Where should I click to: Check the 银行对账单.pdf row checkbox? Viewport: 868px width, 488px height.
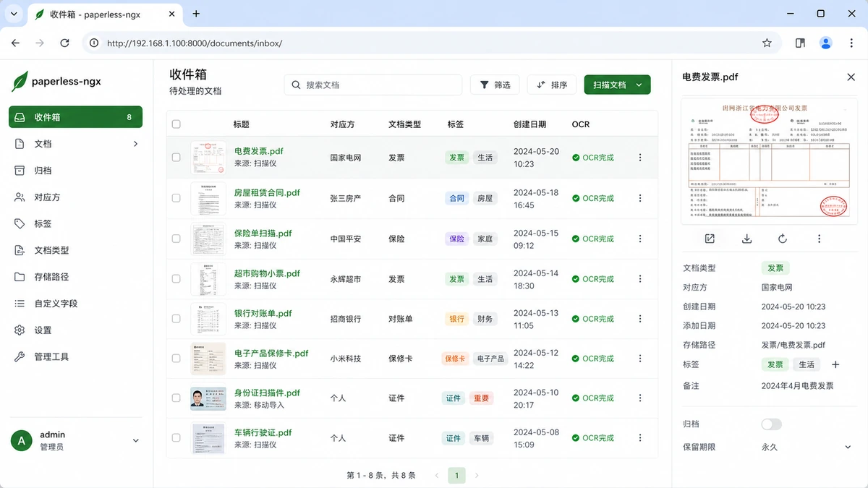(x=176, y=319)
